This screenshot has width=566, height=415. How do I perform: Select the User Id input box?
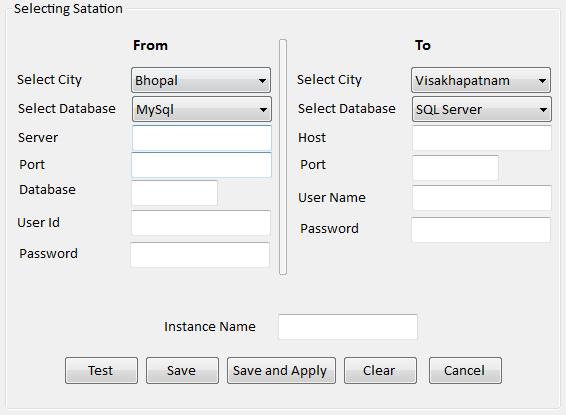tap(201, 223)
